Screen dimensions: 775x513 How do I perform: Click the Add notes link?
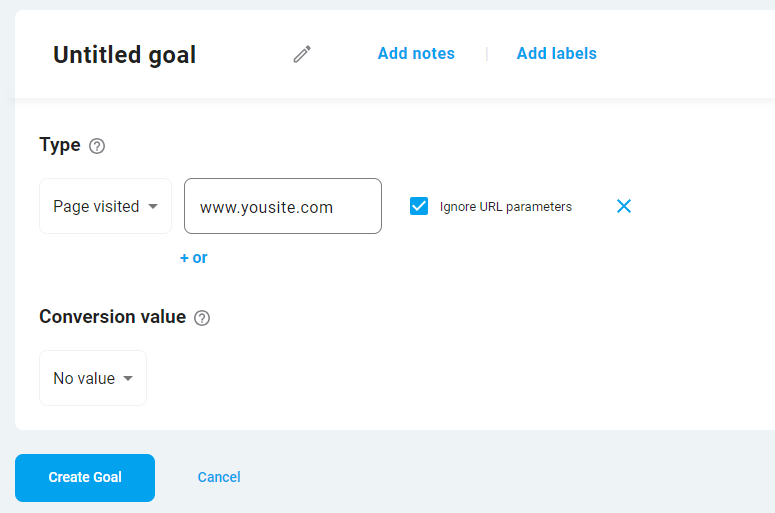(416, 54)
